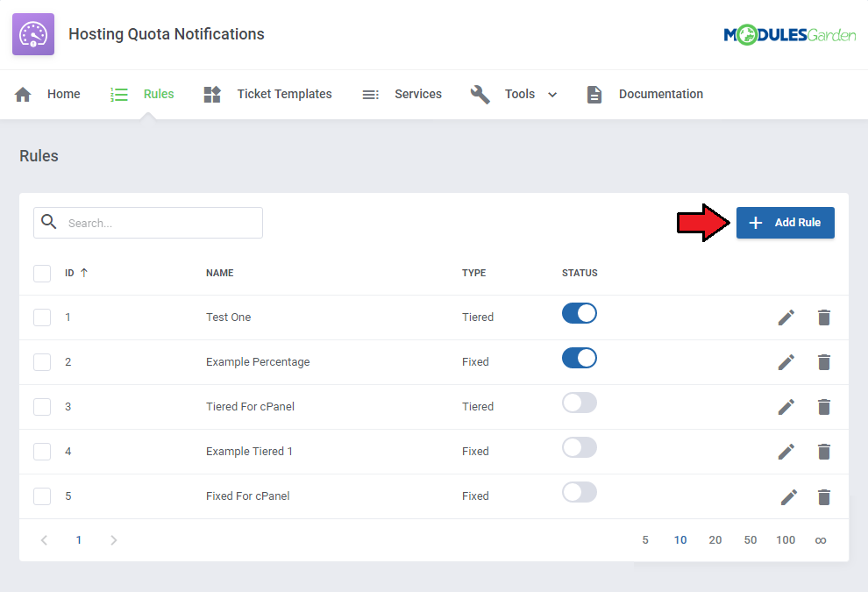This screenshot has height=592, width=868.
Task: Delete the Tiered For cPanel rule
Action: click(x=823, y=407)
